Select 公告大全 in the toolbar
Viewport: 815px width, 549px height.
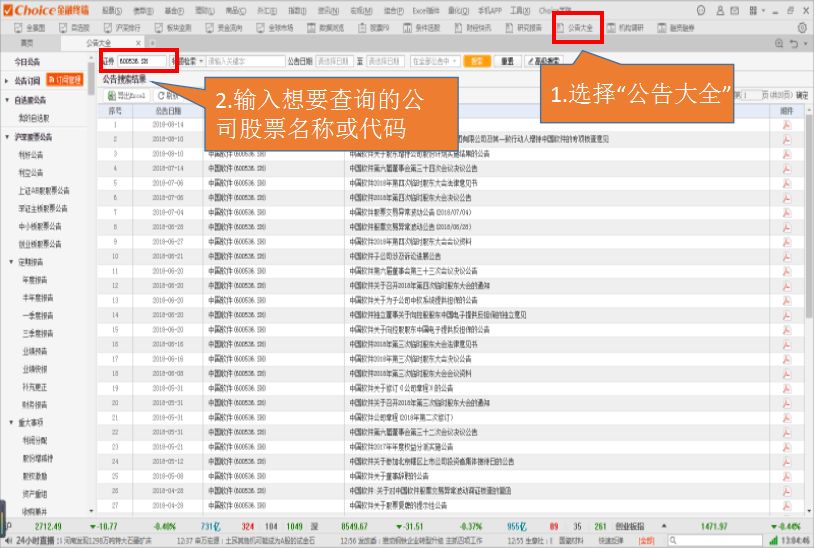click(x=575, y=28)
